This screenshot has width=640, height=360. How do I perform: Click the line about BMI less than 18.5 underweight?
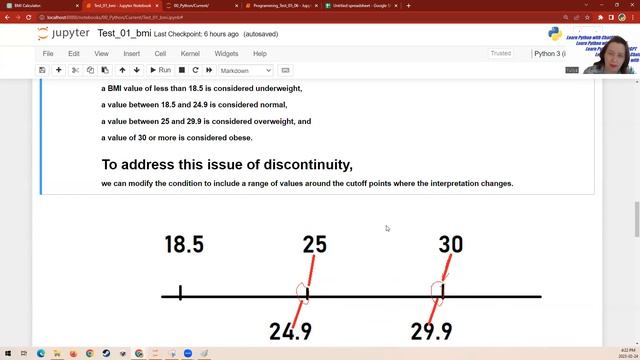tap(202, 89)
